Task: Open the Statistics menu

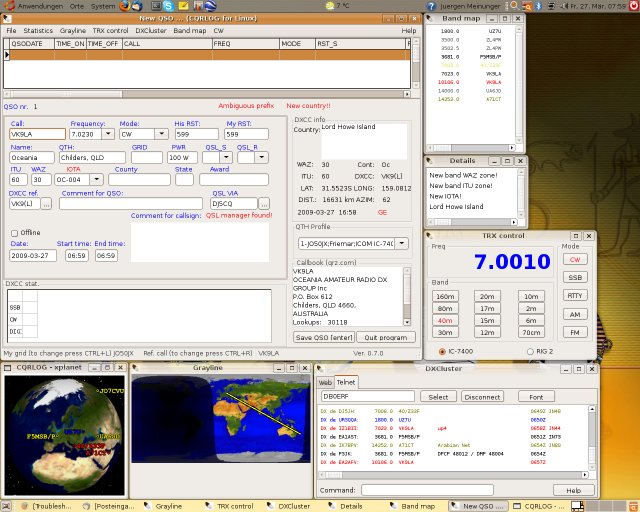Action: pos(38,31)
